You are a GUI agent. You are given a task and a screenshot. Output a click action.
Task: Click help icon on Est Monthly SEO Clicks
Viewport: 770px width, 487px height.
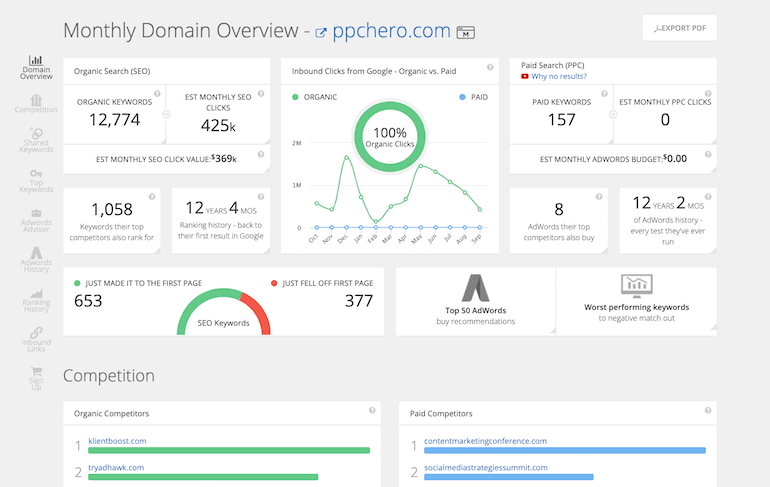pos(261,93)
